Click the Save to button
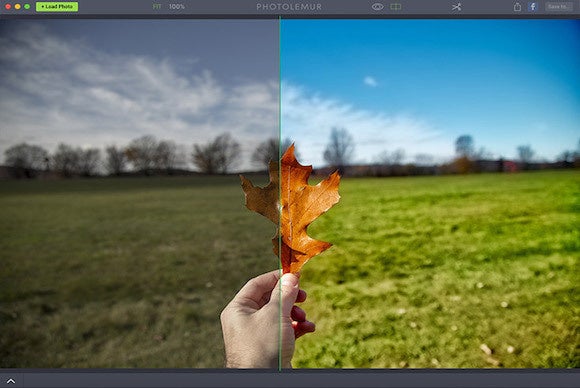The image size is (580, 388). coord(558,7)
